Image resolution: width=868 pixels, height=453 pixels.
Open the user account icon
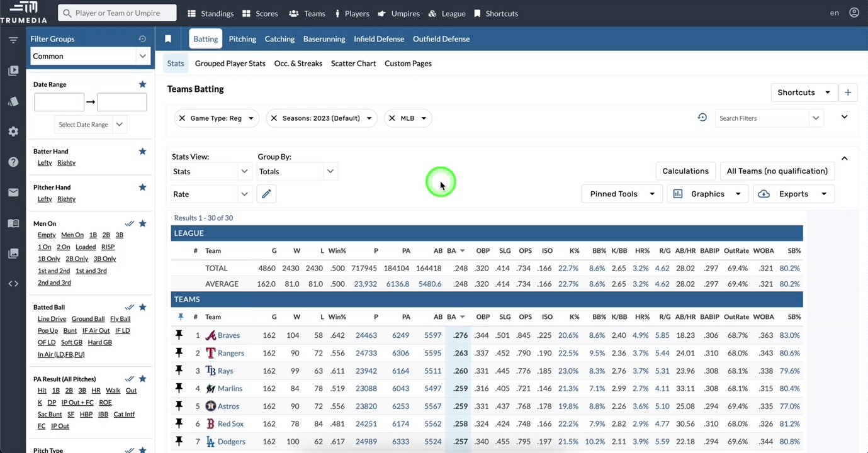coord(854,13)
